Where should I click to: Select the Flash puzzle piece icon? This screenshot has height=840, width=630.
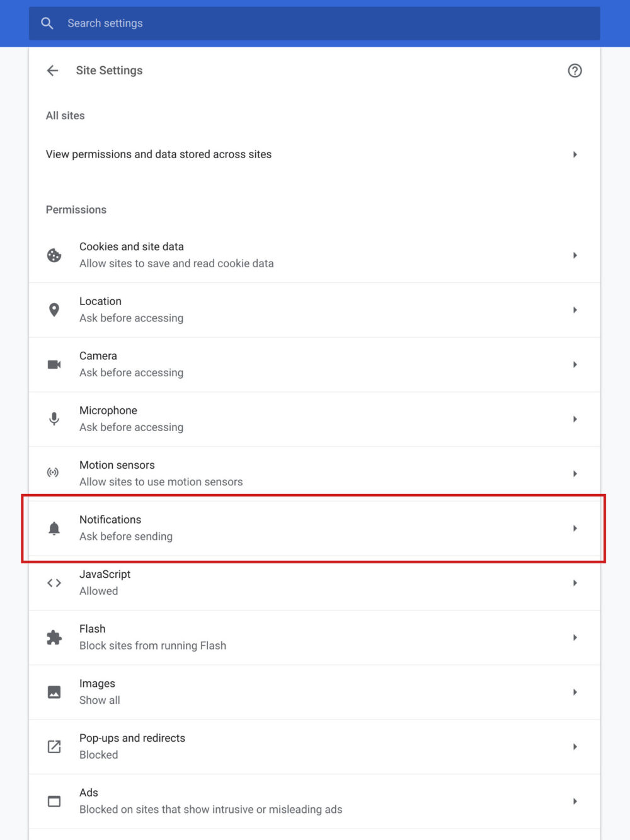(x=54, y=637)
